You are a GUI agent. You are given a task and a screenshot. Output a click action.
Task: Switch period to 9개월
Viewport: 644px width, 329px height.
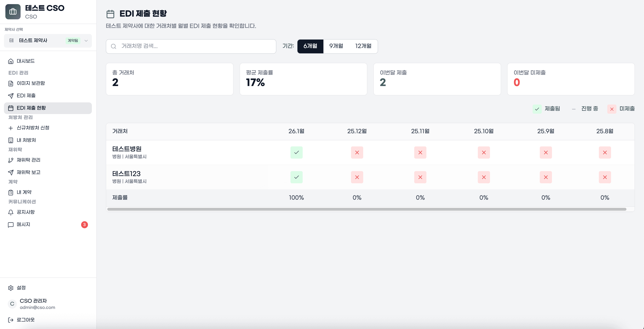[336, 46]
